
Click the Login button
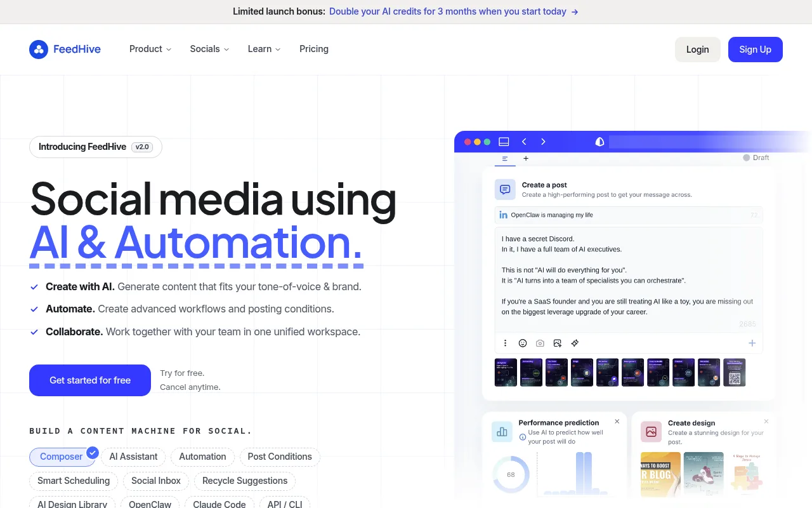click(697, 50)
